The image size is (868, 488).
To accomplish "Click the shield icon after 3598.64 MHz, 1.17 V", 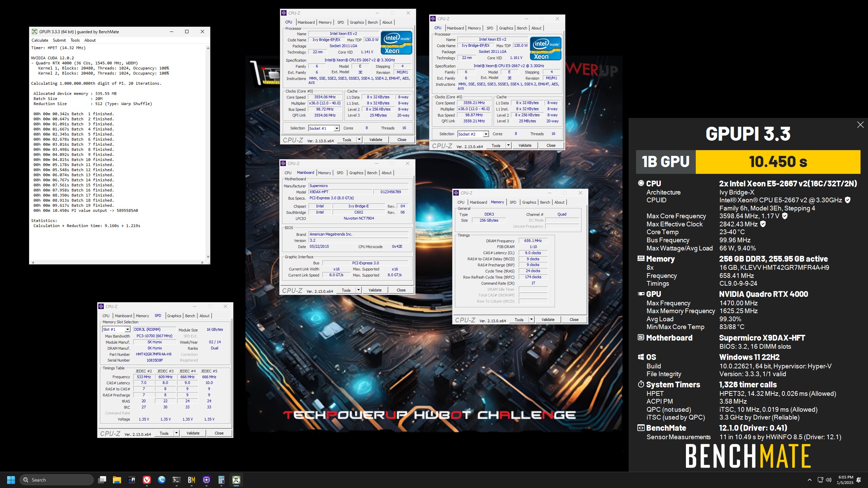I will point(785,216).
